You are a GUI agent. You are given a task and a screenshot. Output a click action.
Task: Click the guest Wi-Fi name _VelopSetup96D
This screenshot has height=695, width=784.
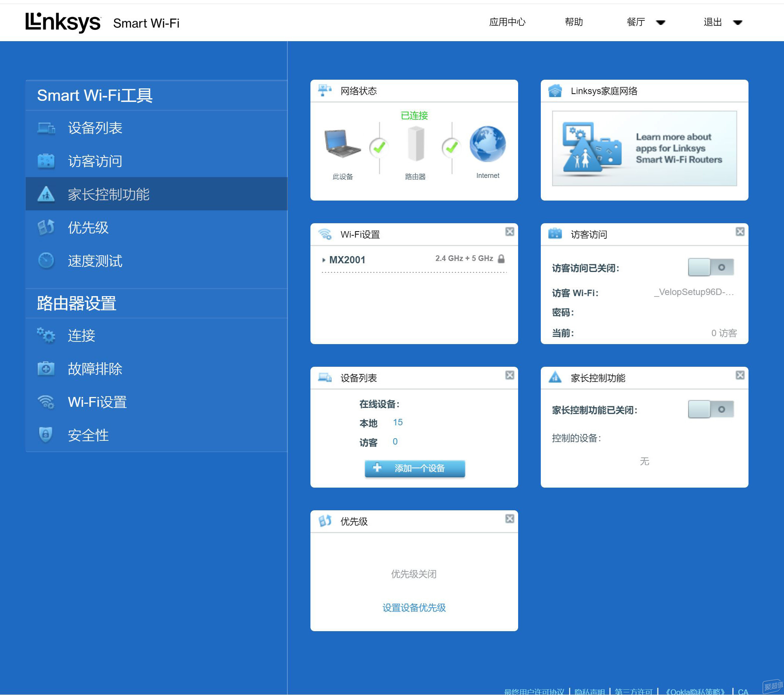pos(693,292)
